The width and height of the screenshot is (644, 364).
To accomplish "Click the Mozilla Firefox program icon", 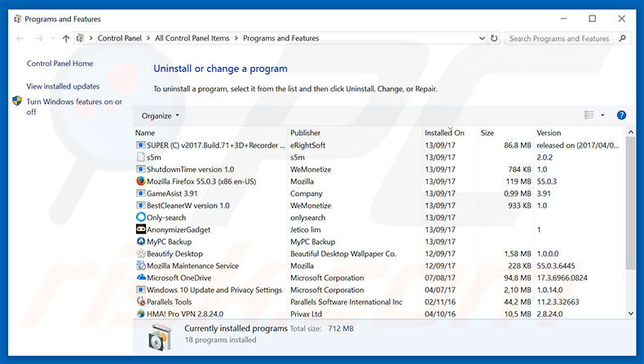I will 140,181.
